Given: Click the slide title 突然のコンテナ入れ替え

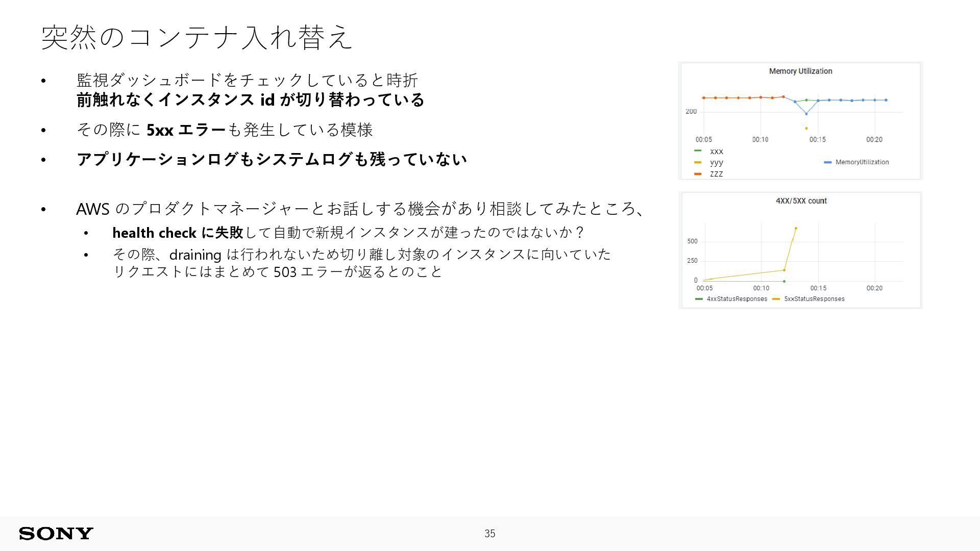Looking at the screenshot, I should point(197,37).
